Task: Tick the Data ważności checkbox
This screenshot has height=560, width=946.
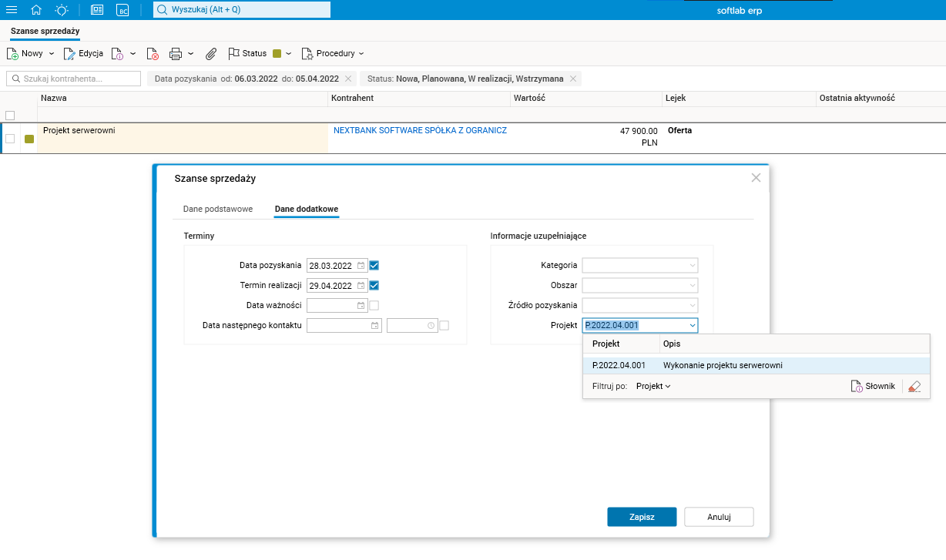Action: click(374, 305)
